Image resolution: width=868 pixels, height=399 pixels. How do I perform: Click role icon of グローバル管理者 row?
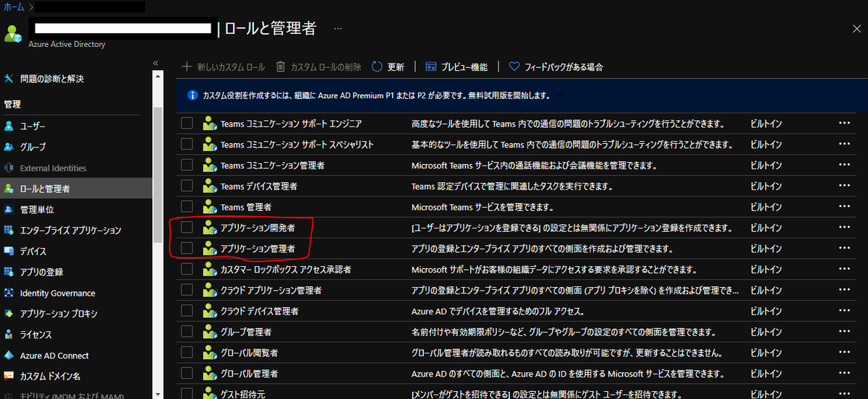pyautogui.click(x=210, y=374)
